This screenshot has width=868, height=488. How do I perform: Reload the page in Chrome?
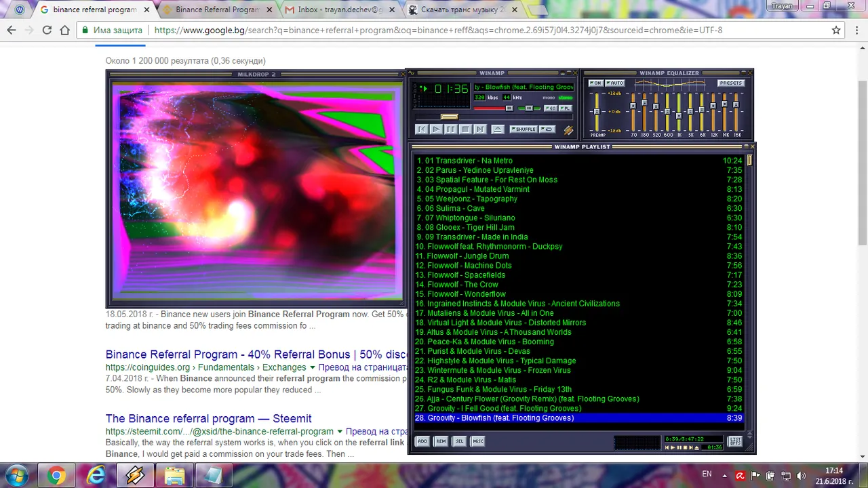47,30
